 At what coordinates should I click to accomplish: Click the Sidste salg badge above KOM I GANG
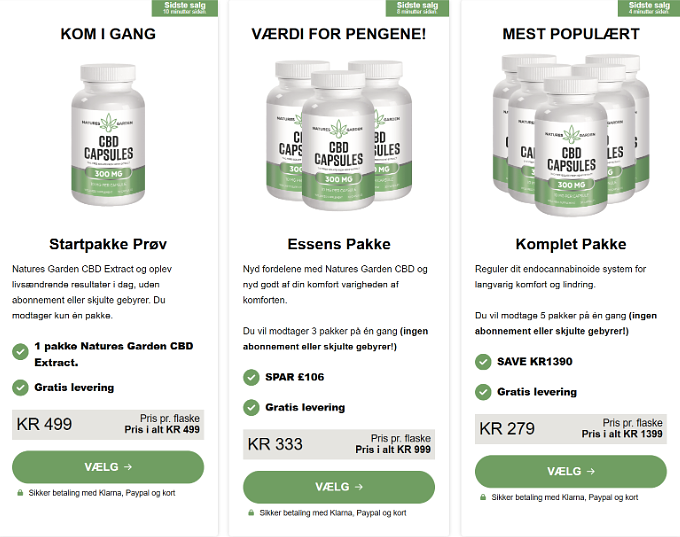tap(185, 8)
